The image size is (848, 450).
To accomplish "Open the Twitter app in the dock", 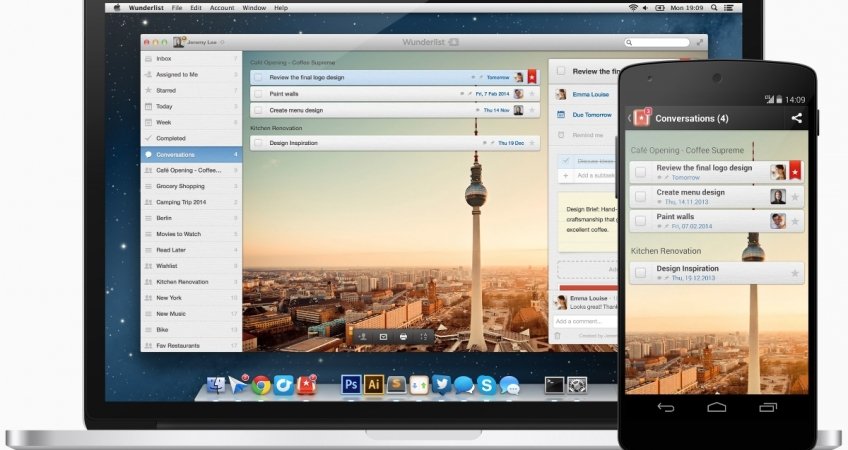I will click(441, 385).
